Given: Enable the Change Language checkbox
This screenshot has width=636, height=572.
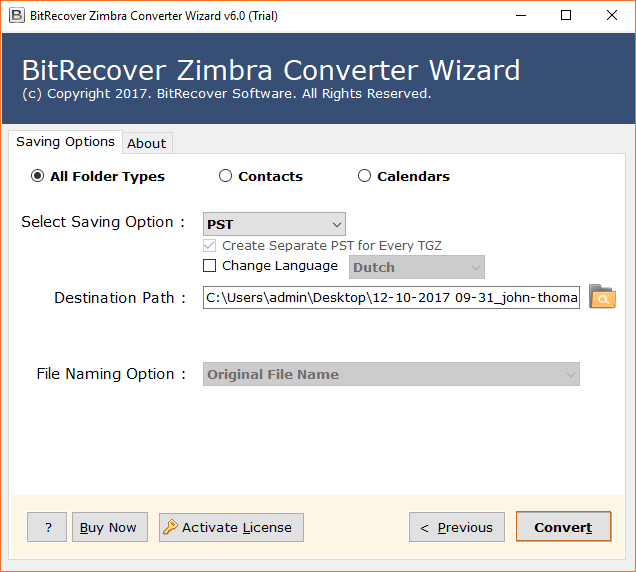Looking at the screenshot, I should click(209, 266).
